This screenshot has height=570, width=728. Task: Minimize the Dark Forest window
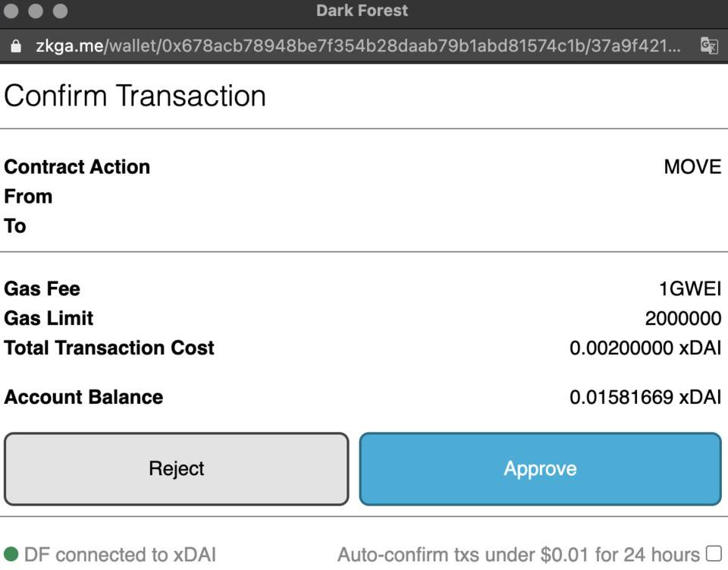(36, 11)
